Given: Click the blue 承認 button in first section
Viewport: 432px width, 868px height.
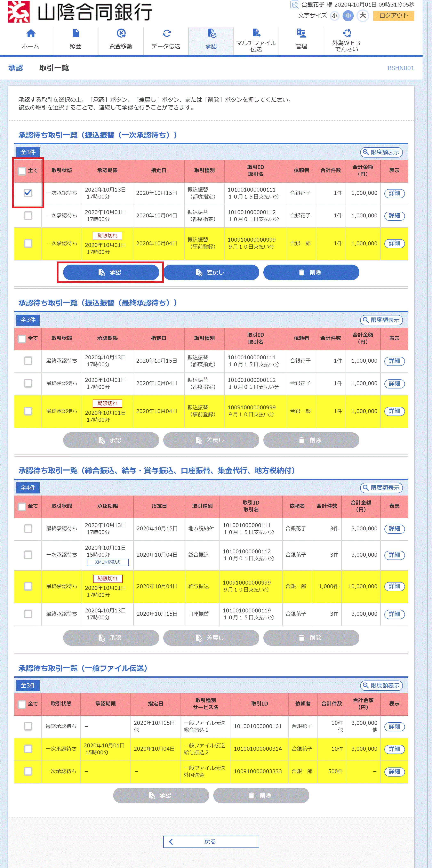Looking at the screenshot, I should tap(111, 273).
